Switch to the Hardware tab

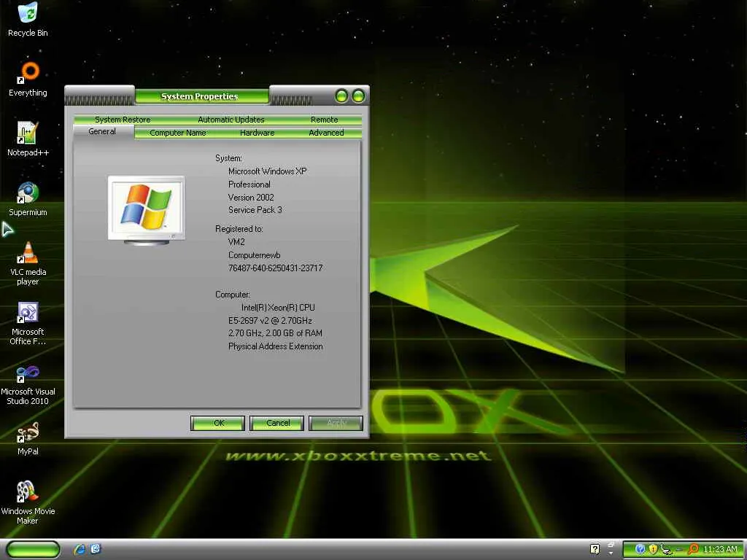[258, 133]
